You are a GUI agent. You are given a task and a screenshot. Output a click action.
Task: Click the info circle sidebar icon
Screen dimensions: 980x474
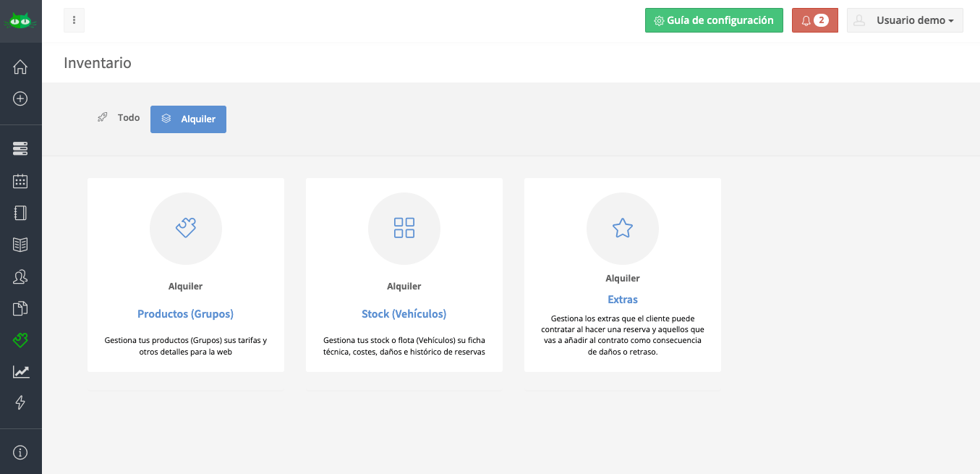coord(20,453)
